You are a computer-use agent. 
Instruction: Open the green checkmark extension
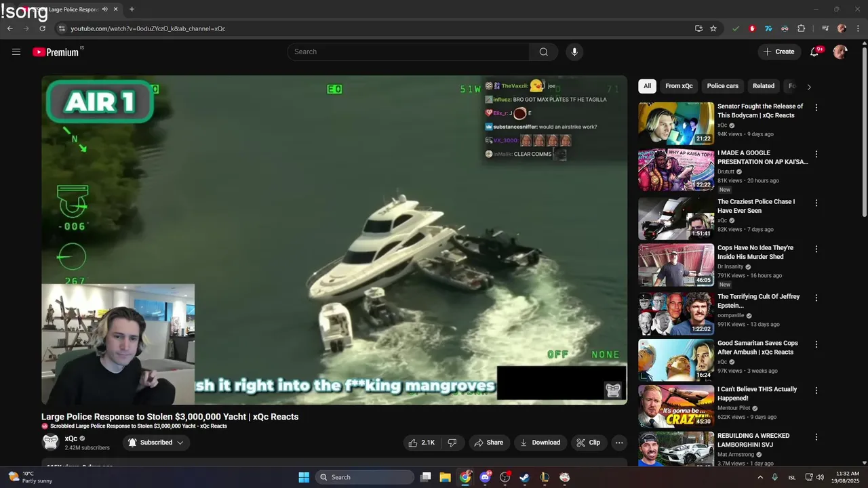pyautogui.click(x=736, y=28)
